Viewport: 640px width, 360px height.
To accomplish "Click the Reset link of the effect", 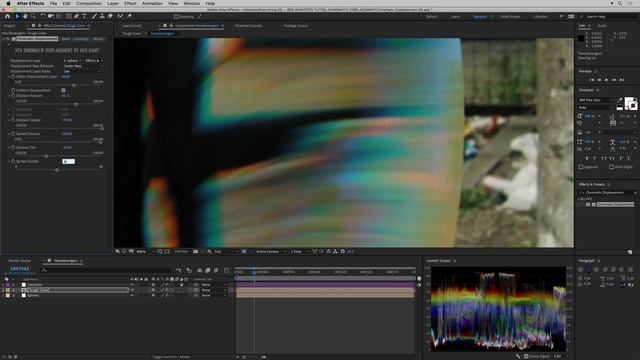I will 66,39.
